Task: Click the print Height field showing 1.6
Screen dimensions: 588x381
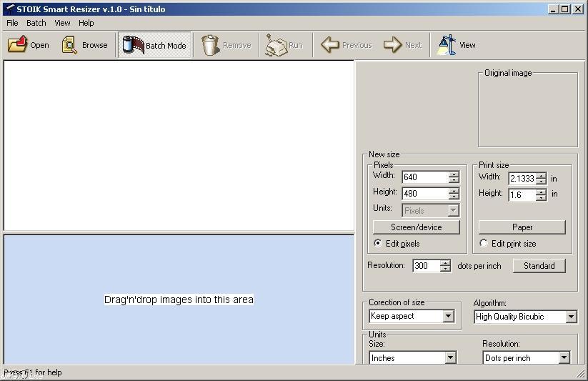Action: click(522, 195)
